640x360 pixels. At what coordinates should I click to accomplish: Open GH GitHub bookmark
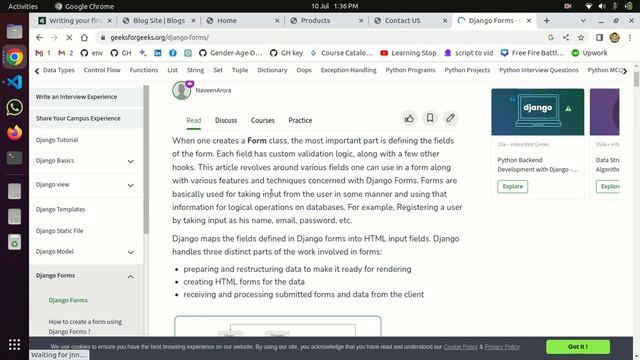(121, 53)
